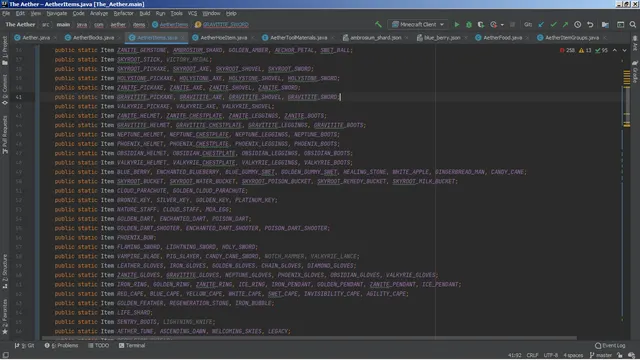
Task: Click the read-only lock icon in status bar
Action: (620, 355)
